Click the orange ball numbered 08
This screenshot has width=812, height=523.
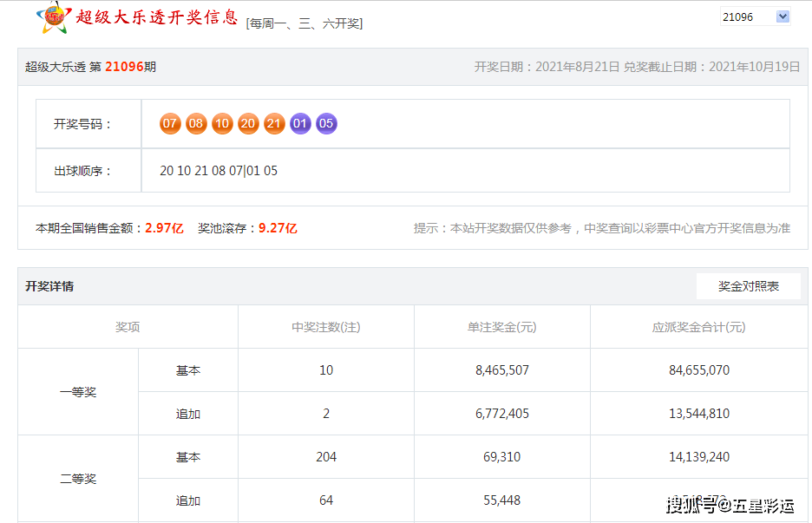click(196, 124)
